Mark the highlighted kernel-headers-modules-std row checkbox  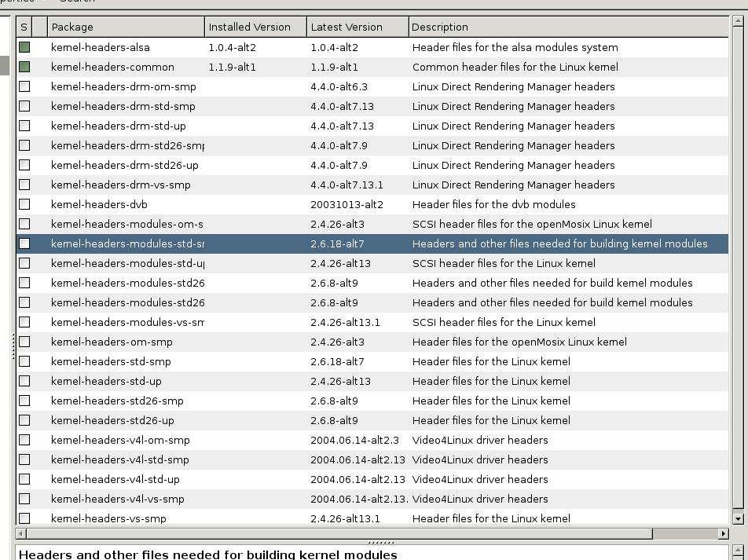[24, 243]
